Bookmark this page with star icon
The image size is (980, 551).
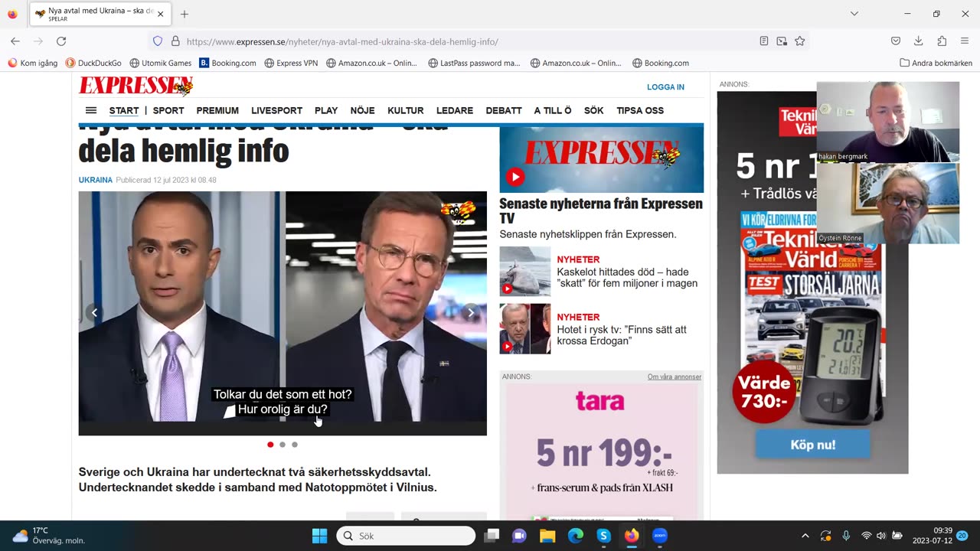799,41
